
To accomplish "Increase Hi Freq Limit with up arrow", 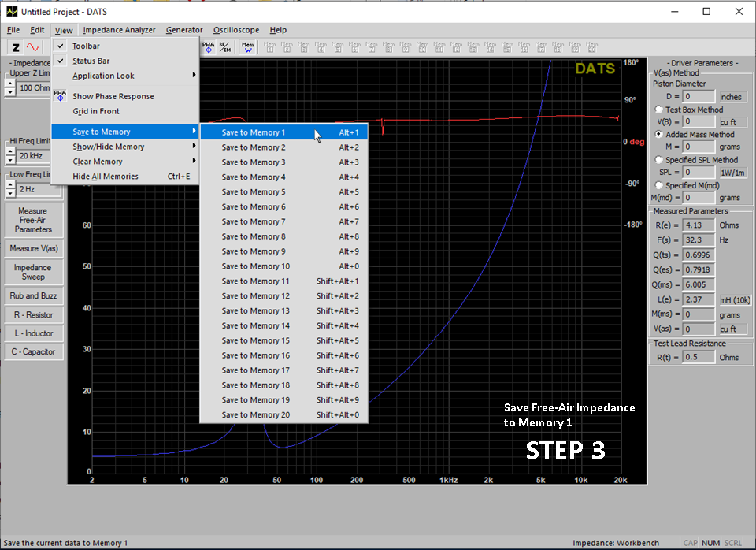I will click(10, 152).
